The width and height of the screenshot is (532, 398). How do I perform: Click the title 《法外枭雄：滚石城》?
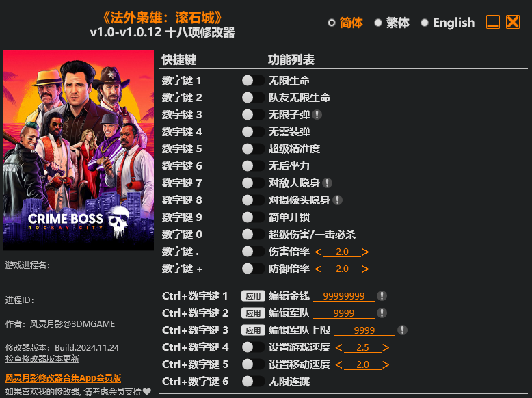tap(162, 18)
